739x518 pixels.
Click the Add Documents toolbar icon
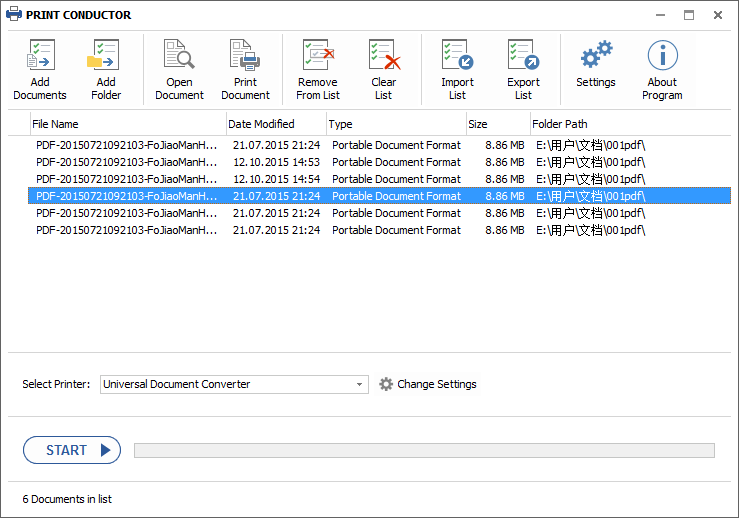(x=40, y=56)
